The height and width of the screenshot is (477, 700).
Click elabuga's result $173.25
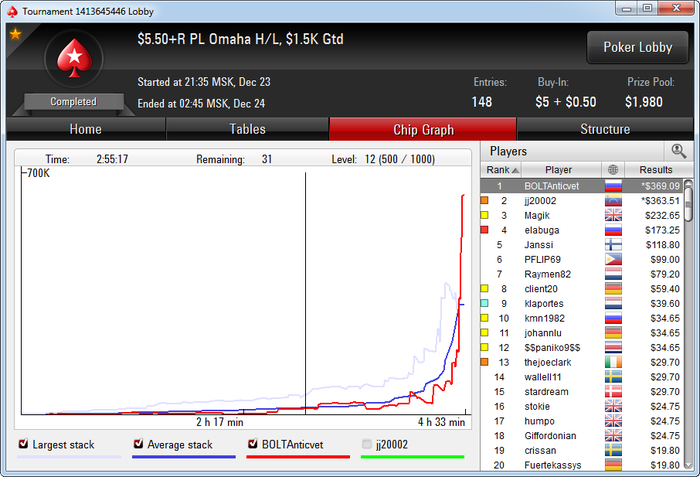pyautogui.click(x=662, y=230)
